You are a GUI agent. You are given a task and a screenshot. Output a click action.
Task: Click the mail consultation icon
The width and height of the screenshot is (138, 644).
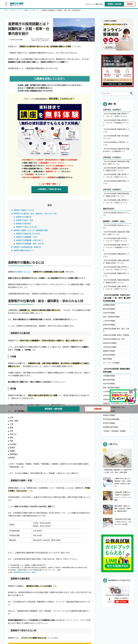[x=117, y=40]
